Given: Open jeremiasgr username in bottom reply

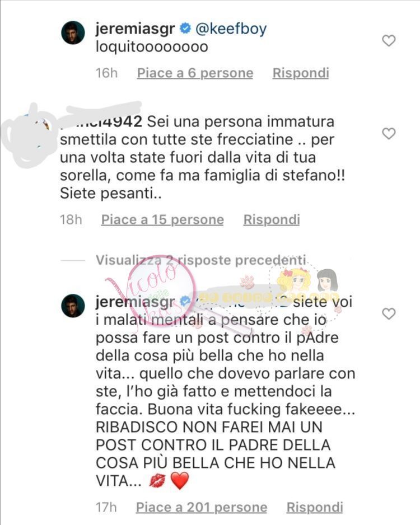Looking at the screenshot, I should pyautogui.click(x=135, y=302).
